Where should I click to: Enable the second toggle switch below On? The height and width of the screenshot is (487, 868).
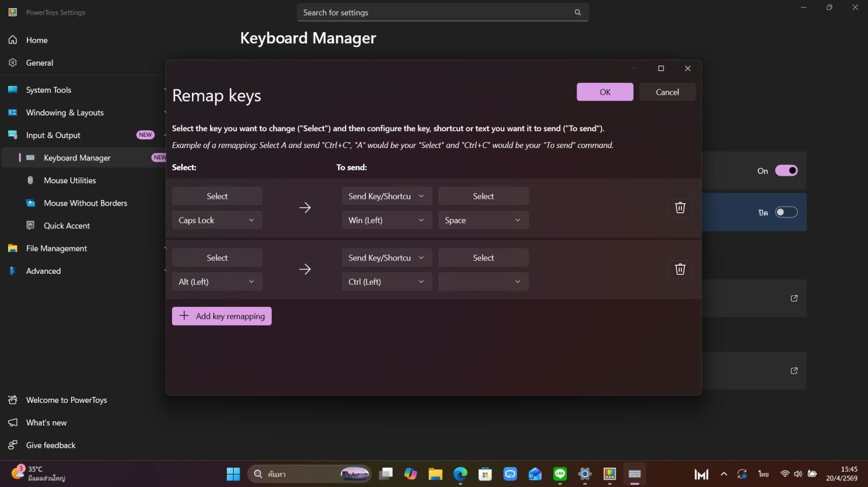pos(786,213)
